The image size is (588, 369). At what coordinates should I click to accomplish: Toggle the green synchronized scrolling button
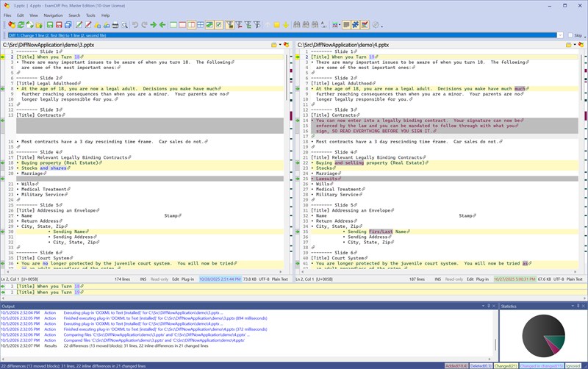[209, 25]
